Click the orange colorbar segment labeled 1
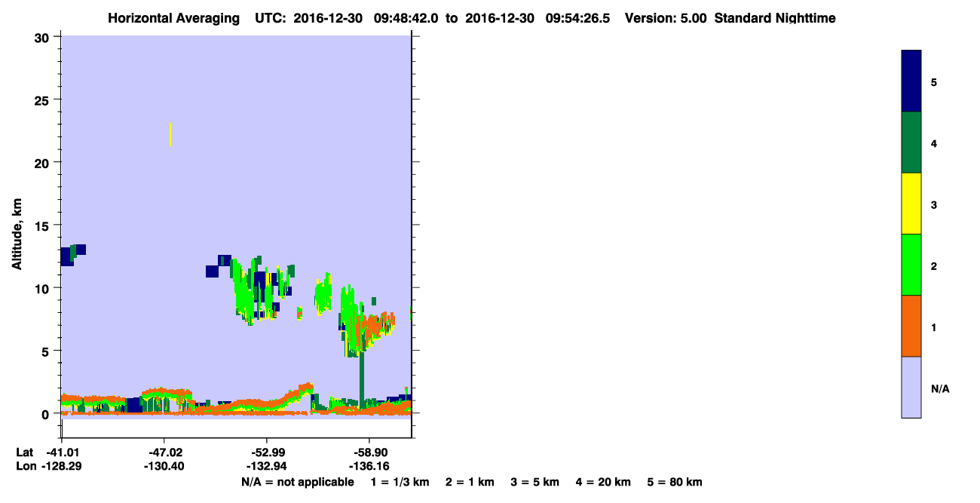 [911, 326]
